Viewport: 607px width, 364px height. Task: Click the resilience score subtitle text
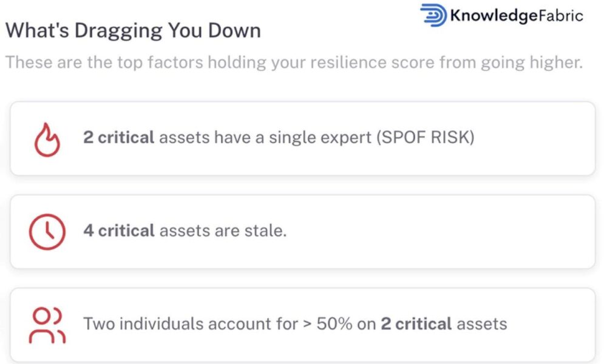click(294, 62)
